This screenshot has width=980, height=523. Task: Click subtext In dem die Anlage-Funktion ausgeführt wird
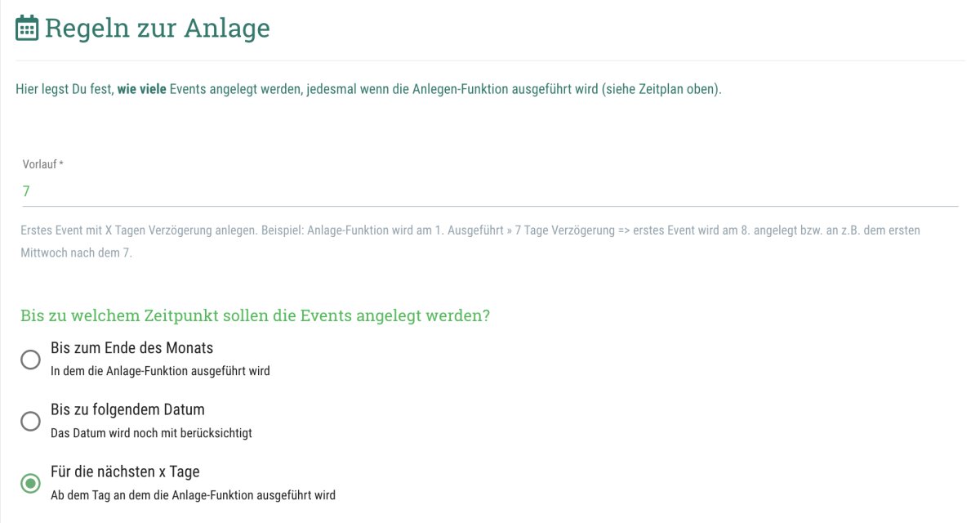click(x=160, y=371)
